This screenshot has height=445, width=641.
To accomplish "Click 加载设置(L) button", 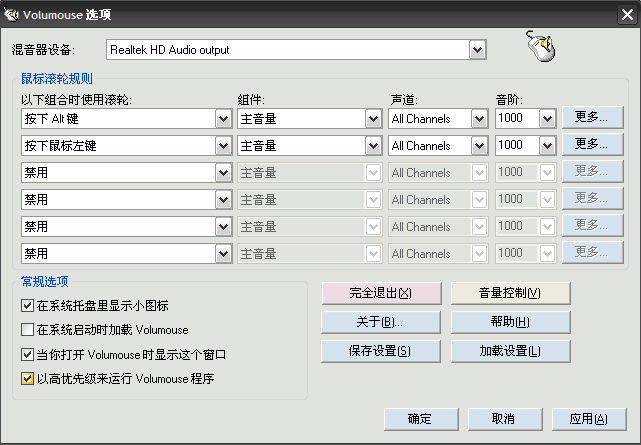I will coord(511,351).
